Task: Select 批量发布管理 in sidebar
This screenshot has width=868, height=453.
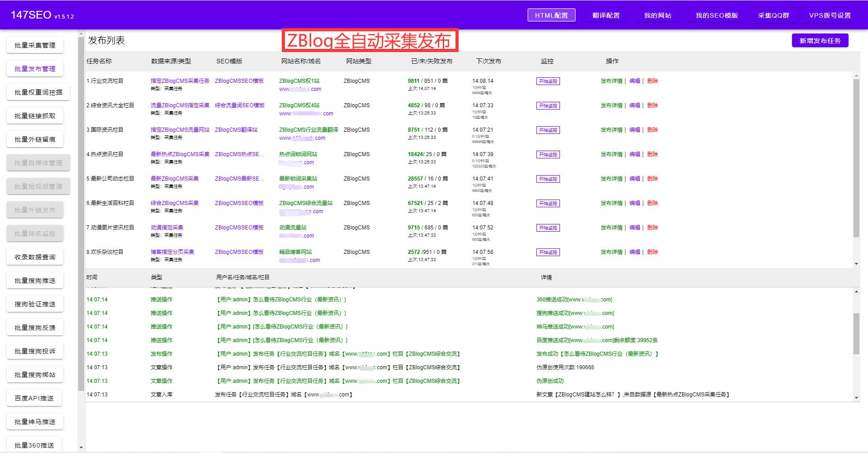Action: (x=35, y=69)
